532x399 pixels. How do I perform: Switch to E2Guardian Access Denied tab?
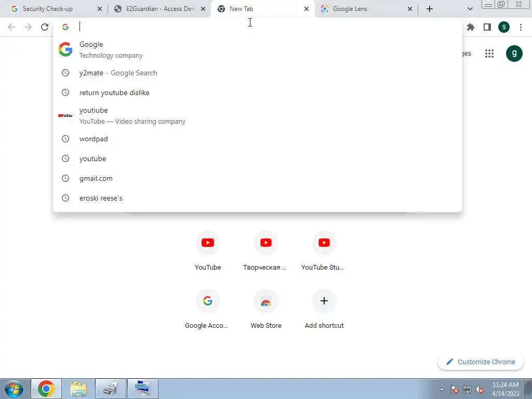pos(159,9)
